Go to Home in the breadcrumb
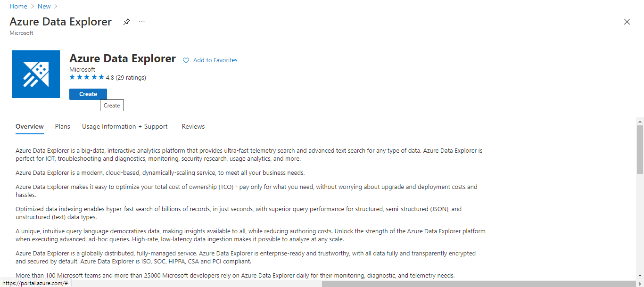Screen dimensions: 644x287 click(18, 6)
